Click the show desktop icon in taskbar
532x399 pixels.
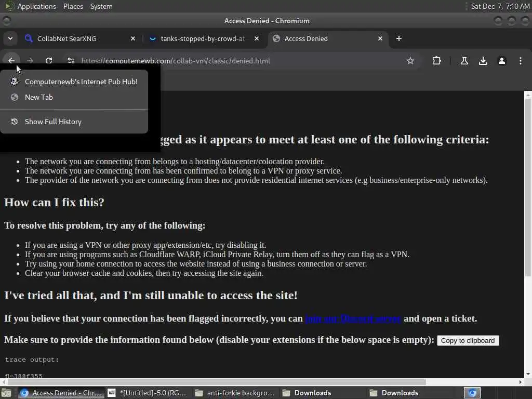[x=6, y=393]
